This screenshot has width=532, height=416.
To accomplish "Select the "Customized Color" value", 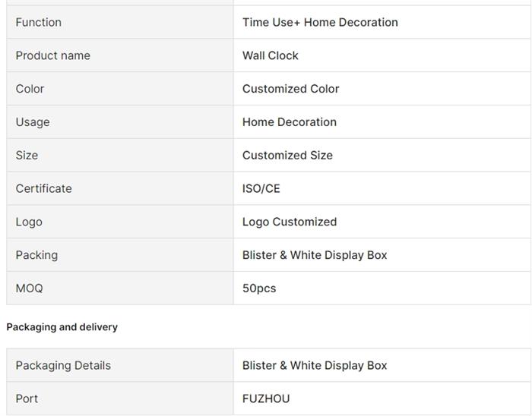I will [x=290, y=89].
